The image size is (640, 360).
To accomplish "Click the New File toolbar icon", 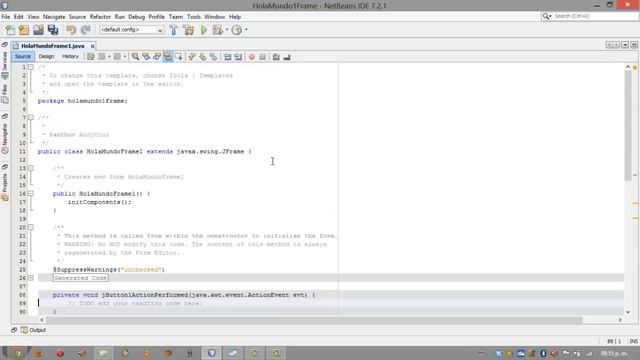I will pyautogui.click(x=10, y=30).
